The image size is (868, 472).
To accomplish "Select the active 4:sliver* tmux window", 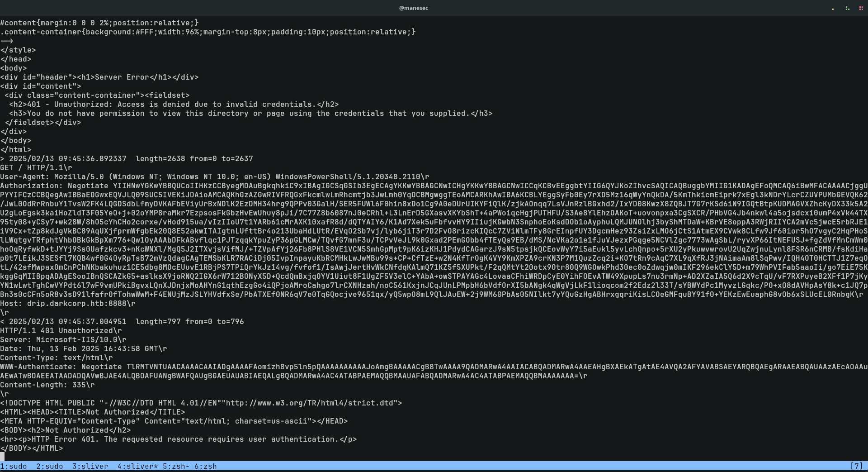I will click(137, 466).
